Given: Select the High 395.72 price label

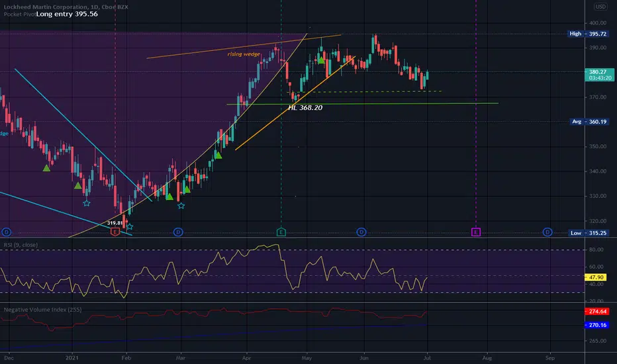Looking at the screenshot, I should [x=588, y=34].
